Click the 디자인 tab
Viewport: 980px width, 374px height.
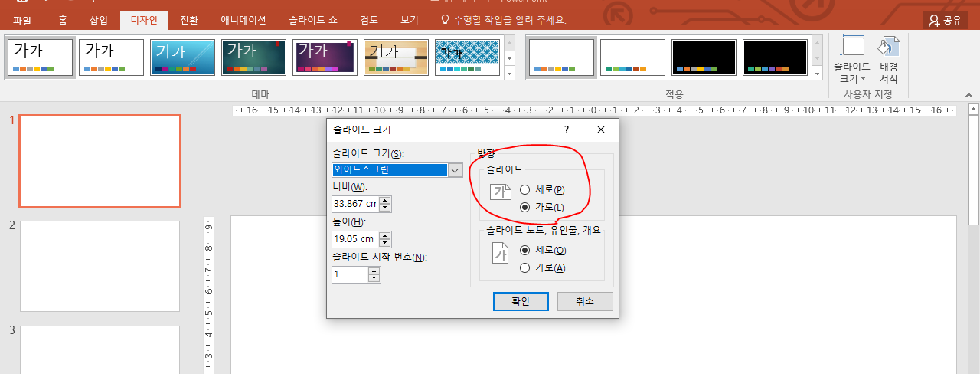click(x=144, y=21)
